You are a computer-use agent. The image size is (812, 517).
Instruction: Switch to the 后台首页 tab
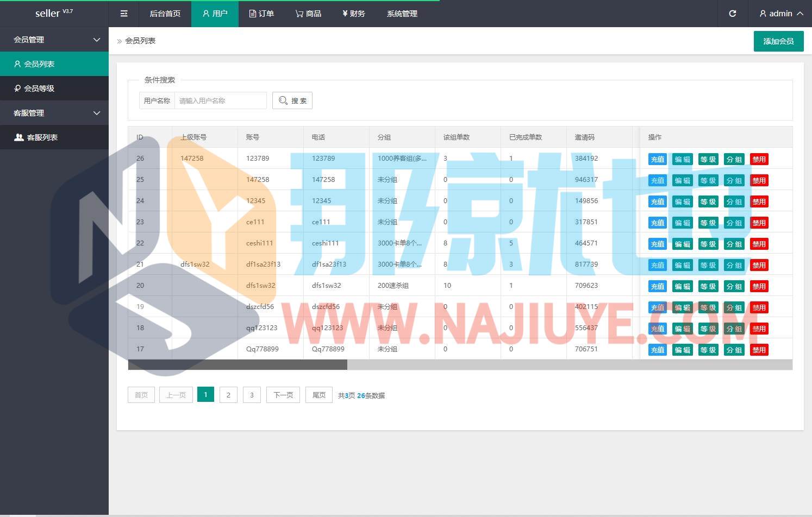[165, 14]
